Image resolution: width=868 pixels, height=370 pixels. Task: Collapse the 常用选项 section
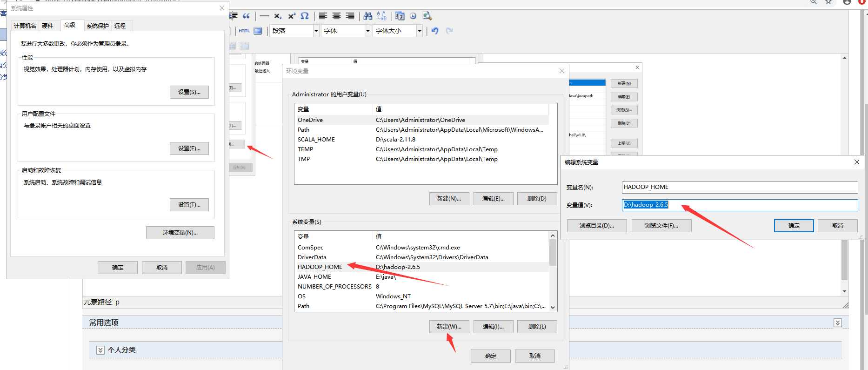pos(838,323)
